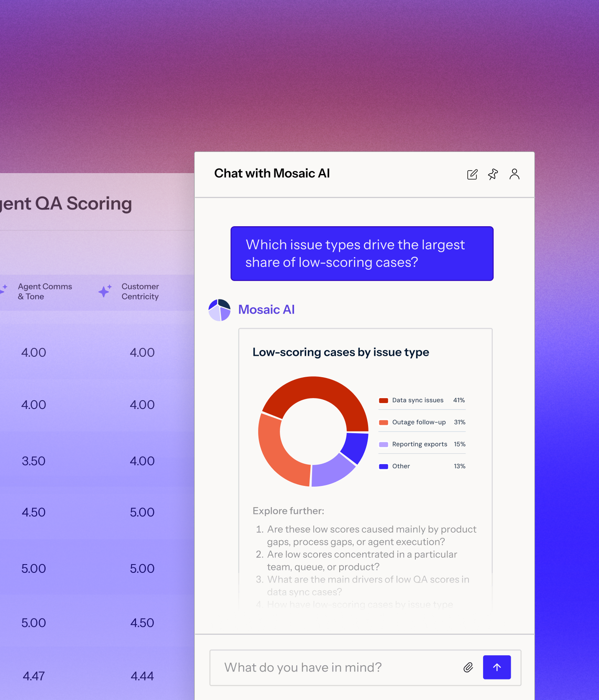Select the Data sync issues red swatch
This screenshot has height=700, width=599.
click(x=384, y=401)
